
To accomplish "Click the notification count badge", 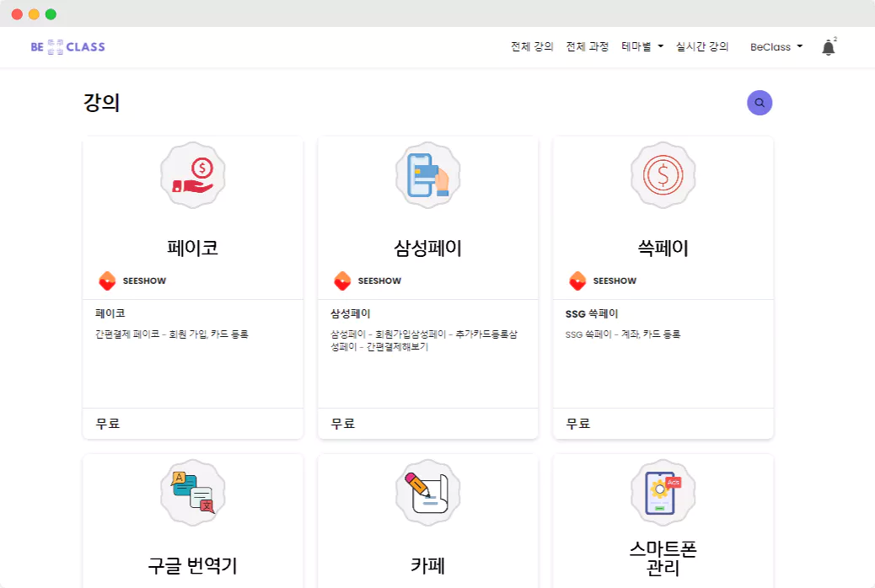I will 835,39.
